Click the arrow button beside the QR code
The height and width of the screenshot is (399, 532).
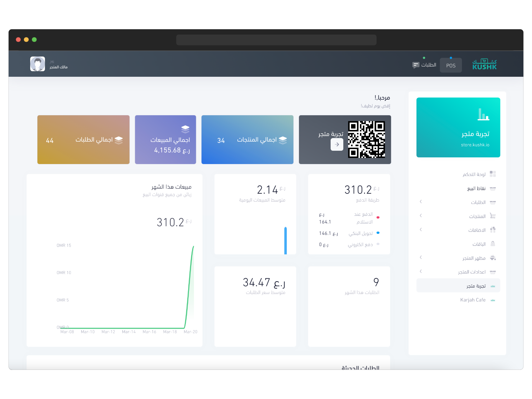pyautogui.click(x=337, y=144)
